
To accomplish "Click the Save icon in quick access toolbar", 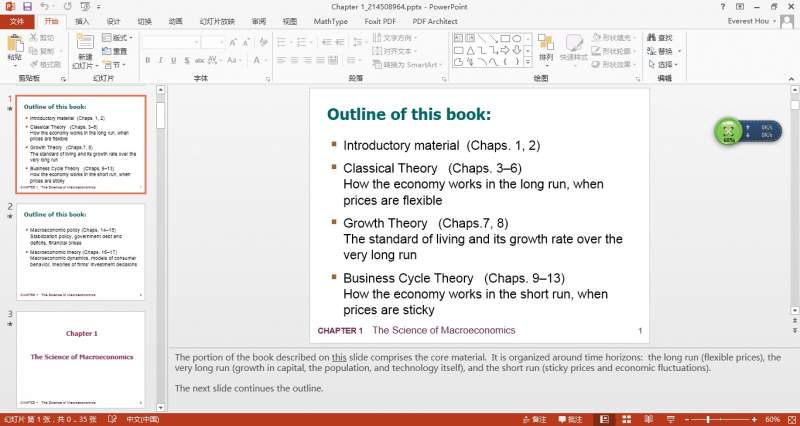I will click(x=27, y=6).
